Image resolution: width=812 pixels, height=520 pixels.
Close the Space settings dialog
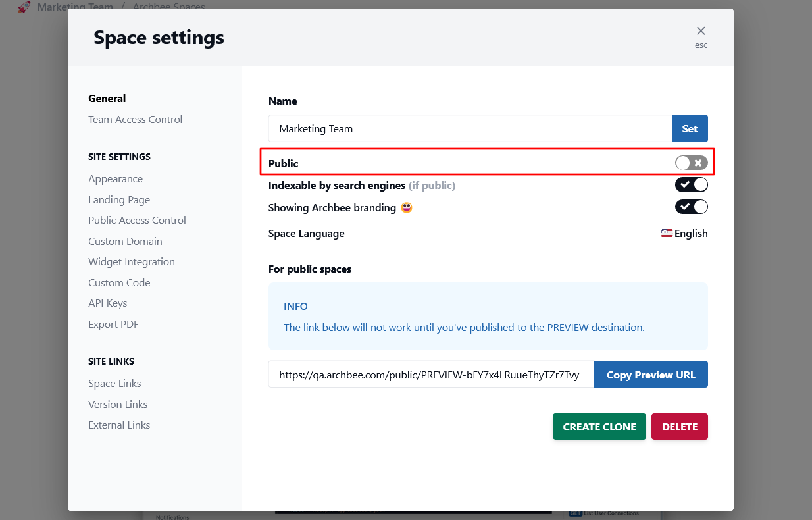(701, 30)
